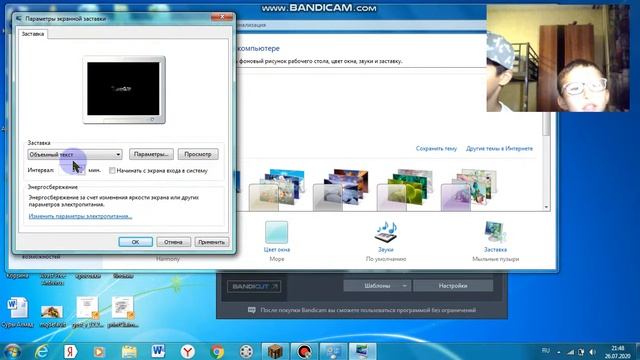Click the Отмена cancel button
The height and width of the screenshot is (360, 640).
click(173, 242)
